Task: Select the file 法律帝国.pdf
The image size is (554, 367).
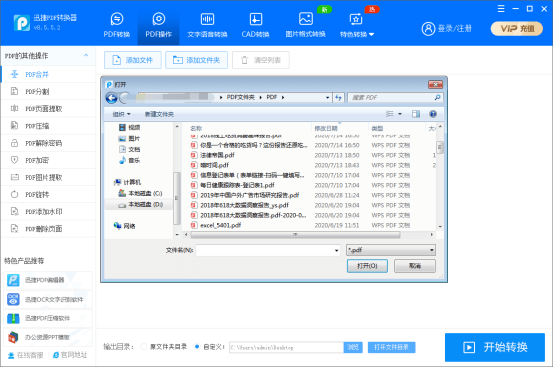Action: pyautogui.click(x=217, y=155)
